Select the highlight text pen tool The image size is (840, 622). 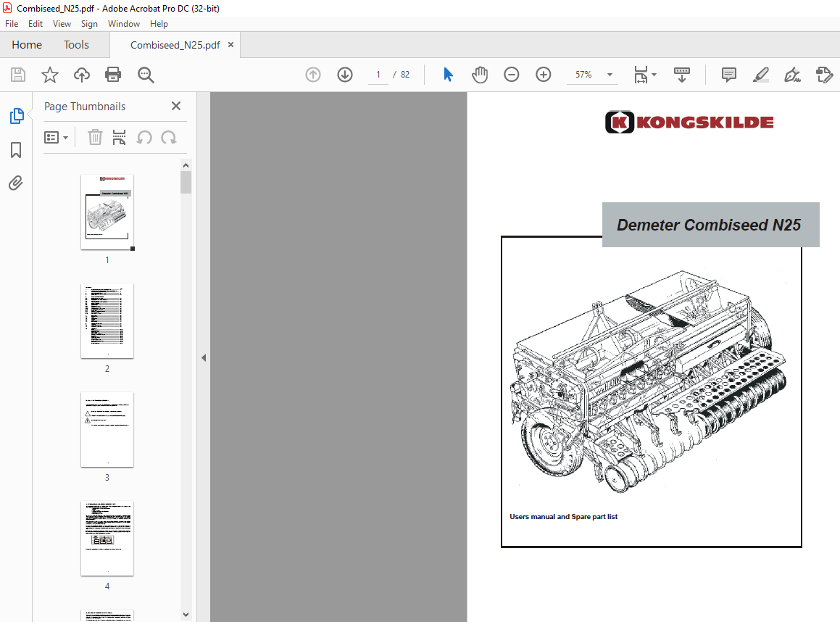point(761,75)
